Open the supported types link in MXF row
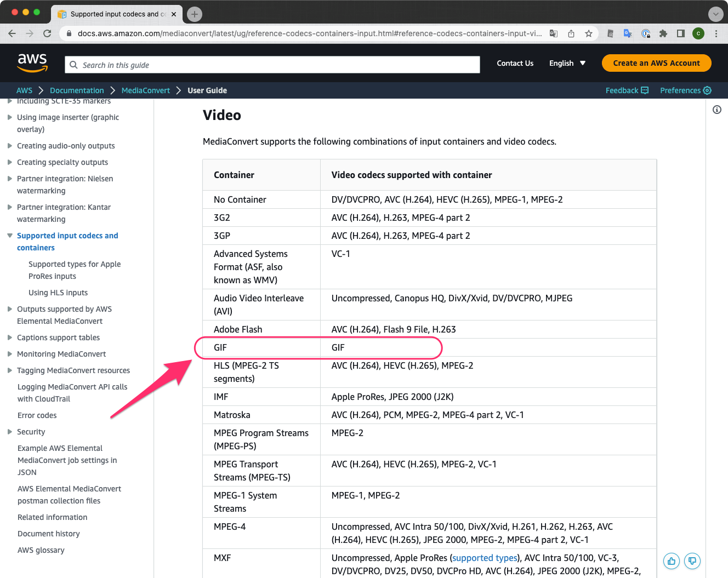The image size is (728, 578). tap(485, 558)
